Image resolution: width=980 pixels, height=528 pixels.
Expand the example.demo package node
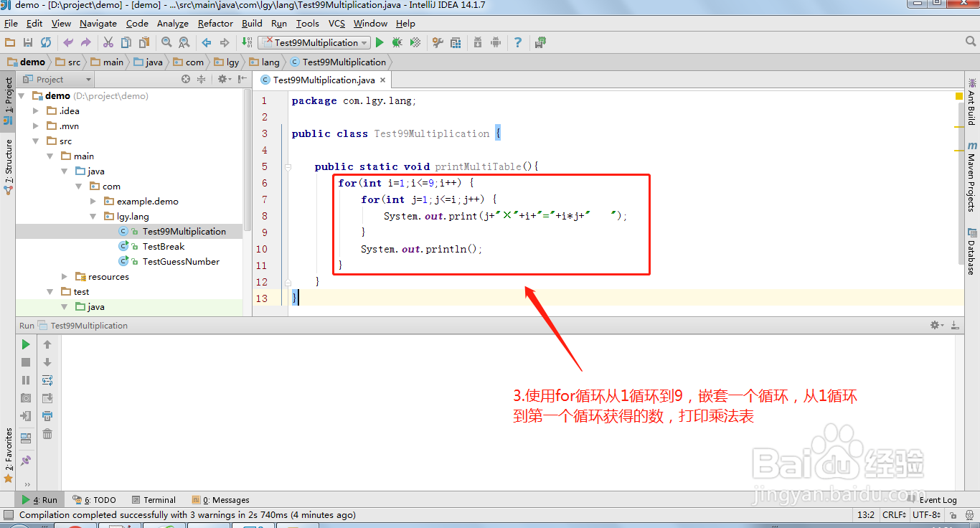click(x=93, y=201)
